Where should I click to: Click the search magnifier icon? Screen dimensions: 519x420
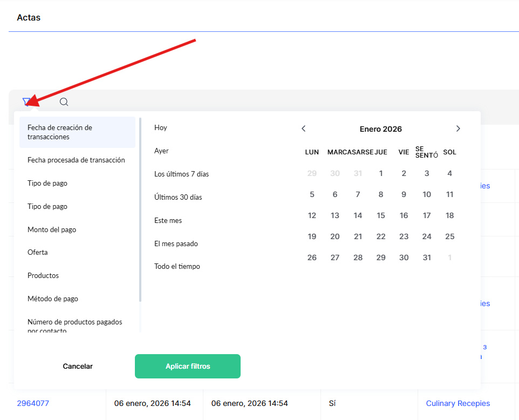tap(64, 101)
